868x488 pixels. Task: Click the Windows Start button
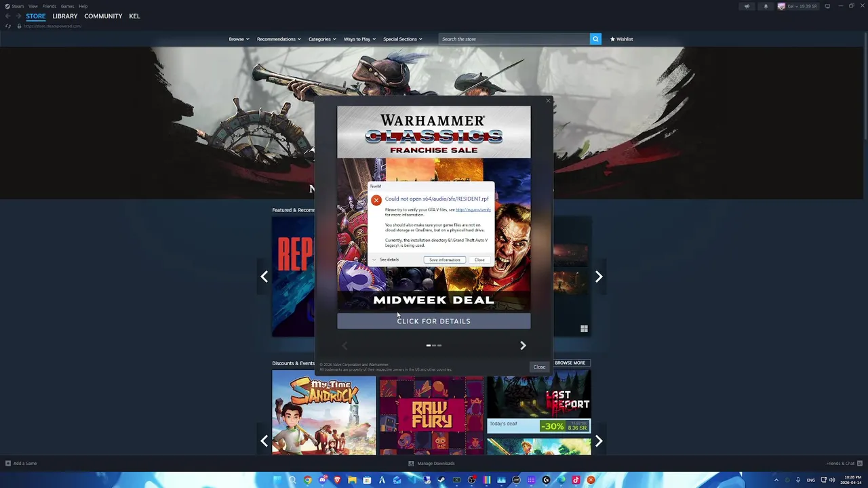[x=277, y=480]
